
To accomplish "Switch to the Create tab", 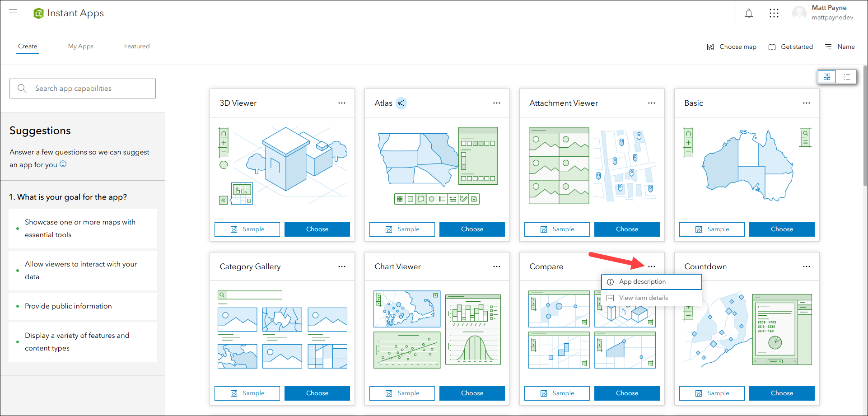I will [28, 46].
